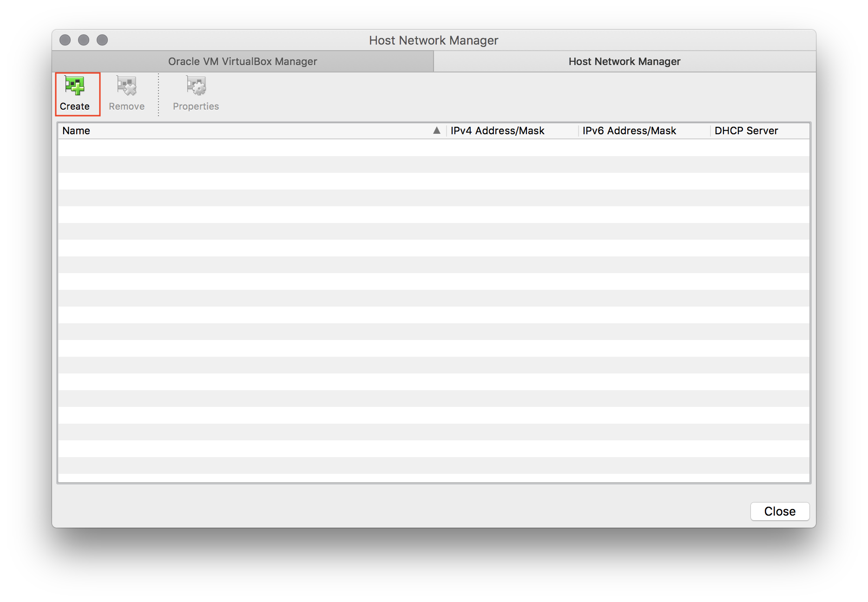Minimize the window with the middle title bar button

pos(84,40)
